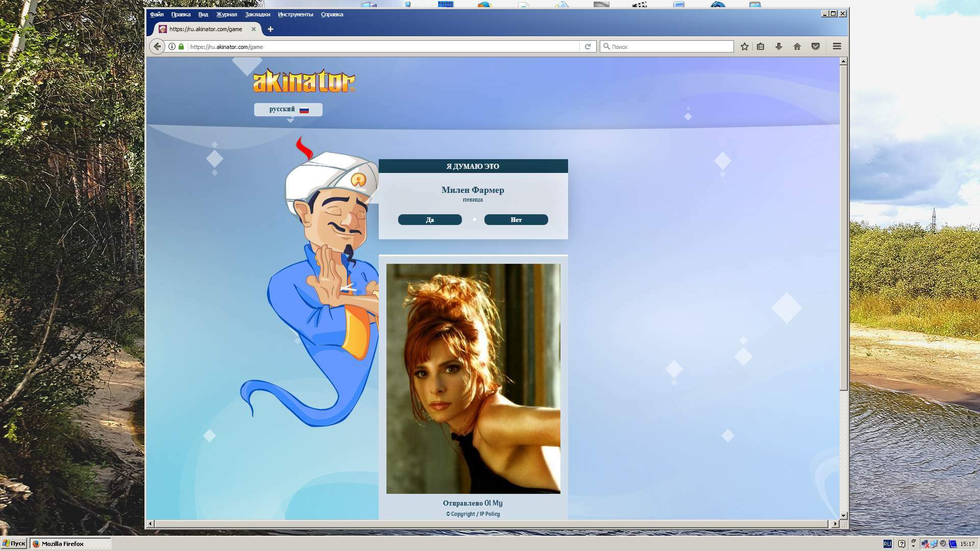Open the downloads arrow icon
The image size is (980, 551).
779,46
